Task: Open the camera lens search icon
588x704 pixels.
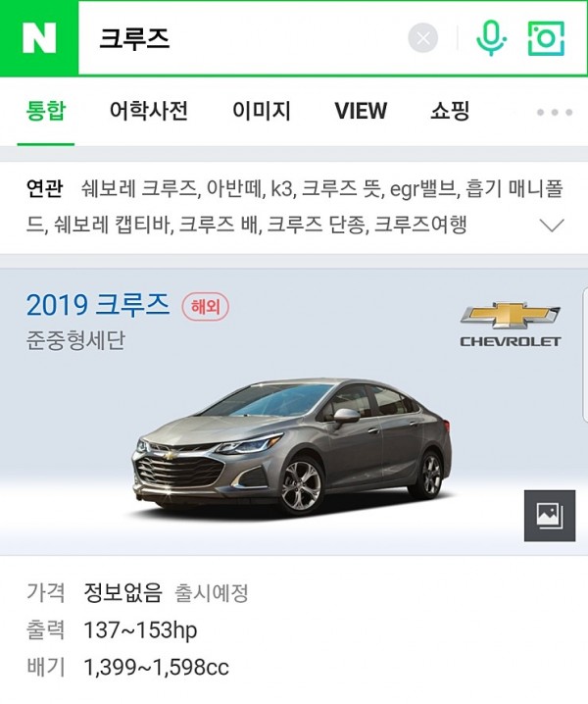Action: 546,38
